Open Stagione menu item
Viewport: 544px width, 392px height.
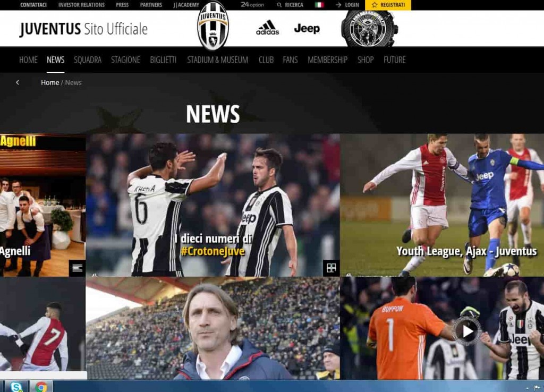pyautogui.click(x=125, y=59)
